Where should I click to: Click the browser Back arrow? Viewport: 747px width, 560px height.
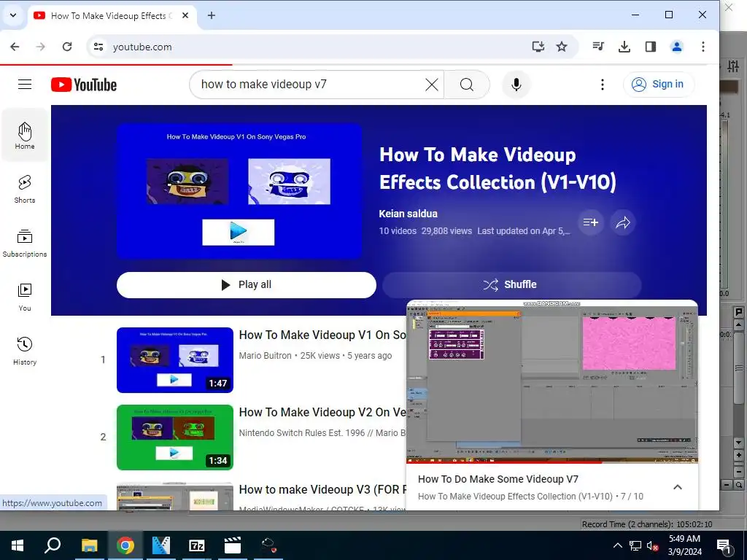(15, 47)
